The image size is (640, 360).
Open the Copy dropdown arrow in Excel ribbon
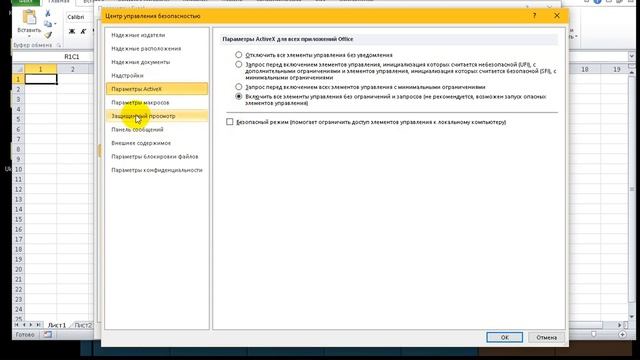click(x=55, y=24)
